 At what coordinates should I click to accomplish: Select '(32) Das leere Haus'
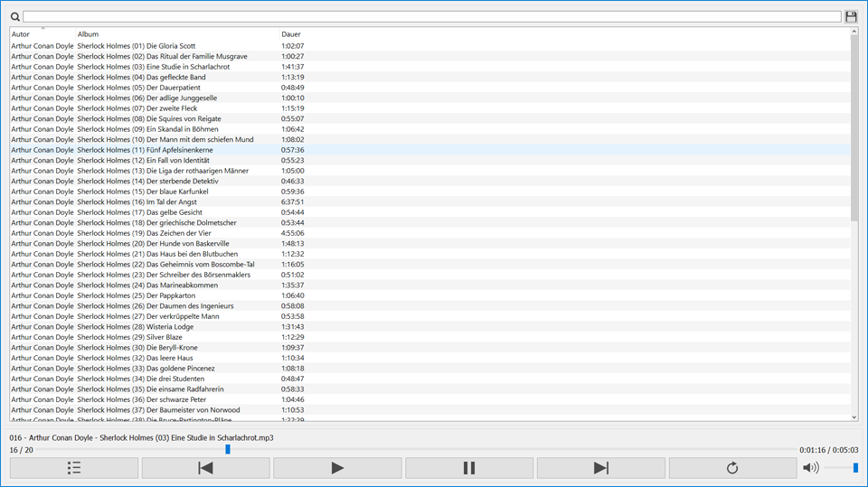[430, 358]
